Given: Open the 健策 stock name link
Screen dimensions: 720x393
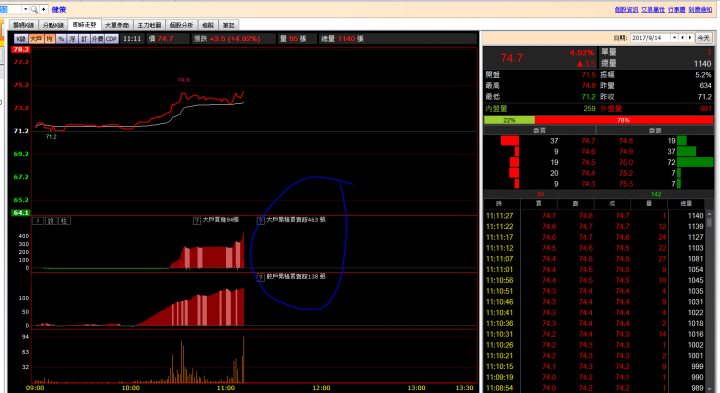Looking at the screenshot, I should click(x=59, y=10).
